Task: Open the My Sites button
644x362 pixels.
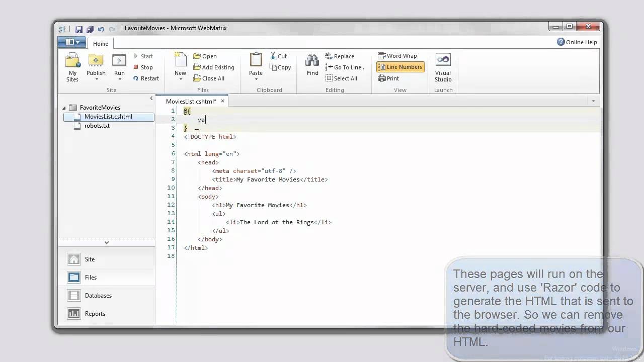Action: [72, 67]
